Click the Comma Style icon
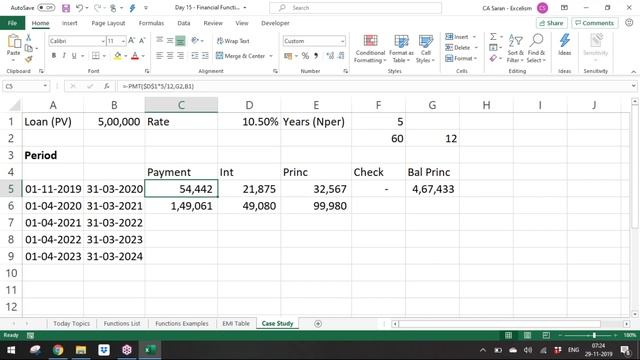The height and width of the screenshot is (360, 640). click(316, 56)
